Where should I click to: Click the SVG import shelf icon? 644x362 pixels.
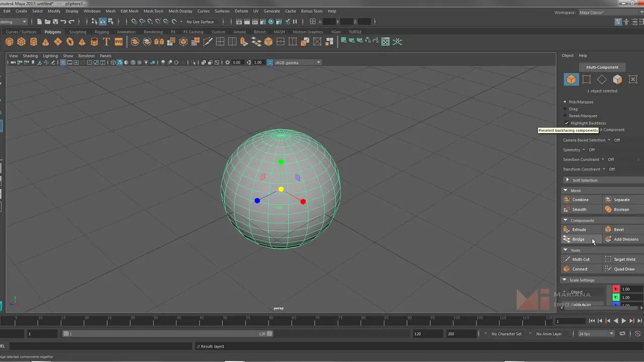click(x=118, y=42)
